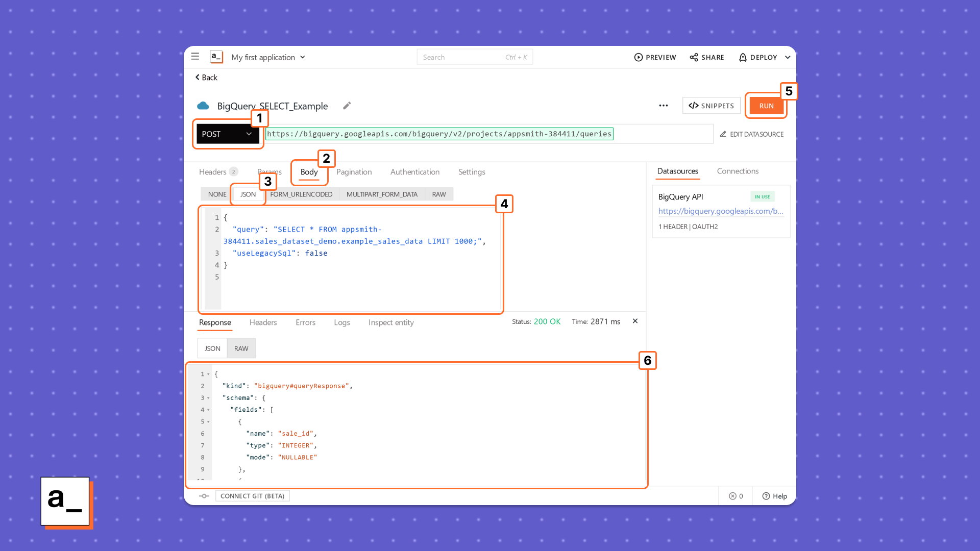Open the three-dots more options menu
This screenshot has width=980, height=551.
click(x=663, y=106)
